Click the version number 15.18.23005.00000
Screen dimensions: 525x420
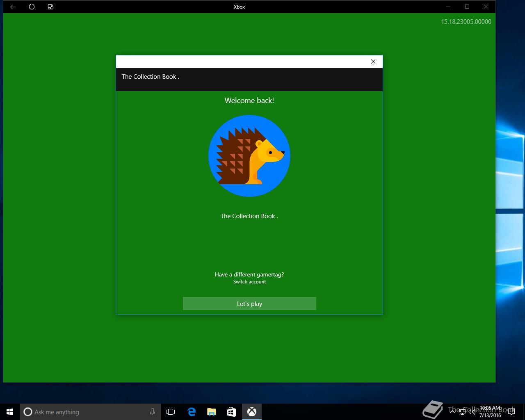coord(466,22)
